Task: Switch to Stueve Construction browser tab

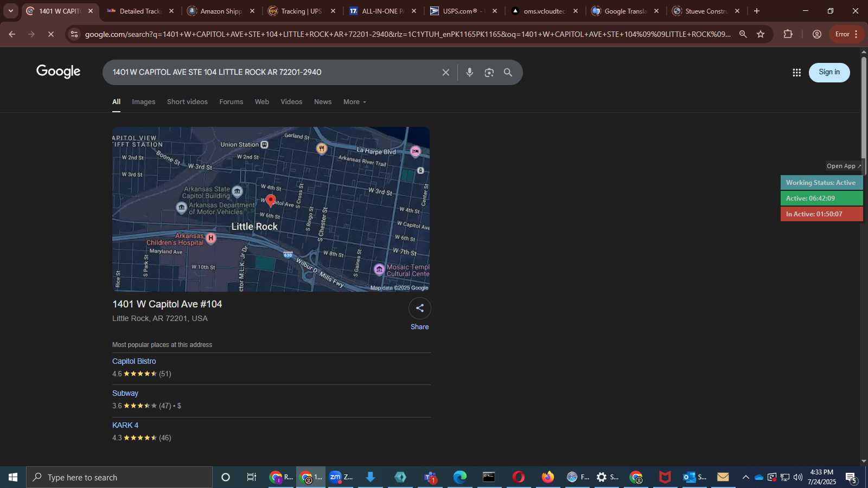Action: [706, 11]
